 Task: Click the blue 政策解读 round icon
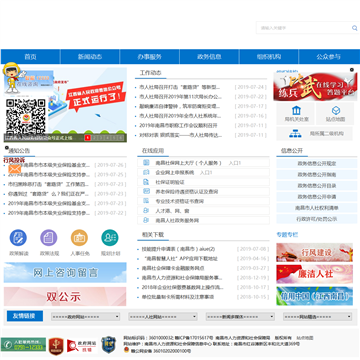18,238
